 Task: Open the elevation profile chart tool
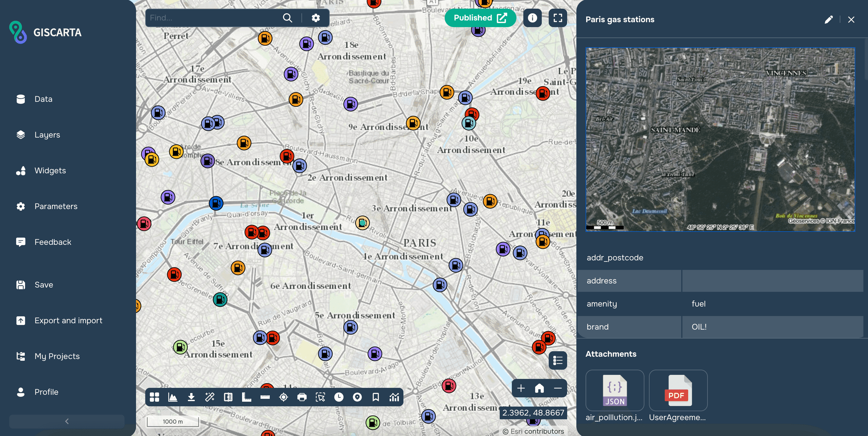pos(173,397)
